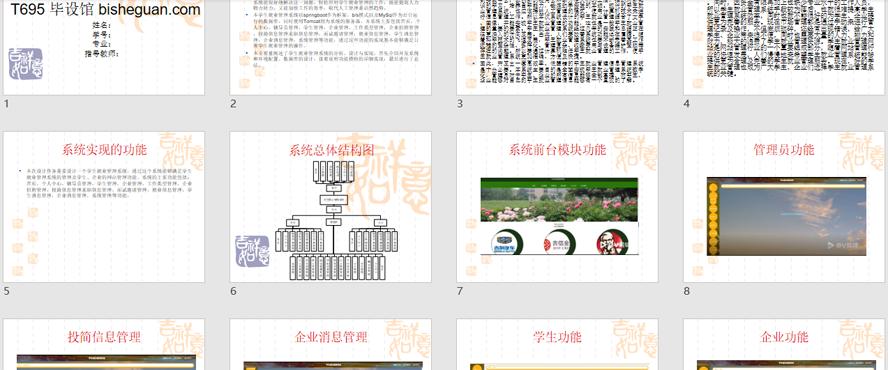This screenshot has width=888, height=370.
Task: Click slide number label 4
Action: [x=686, y=104]
